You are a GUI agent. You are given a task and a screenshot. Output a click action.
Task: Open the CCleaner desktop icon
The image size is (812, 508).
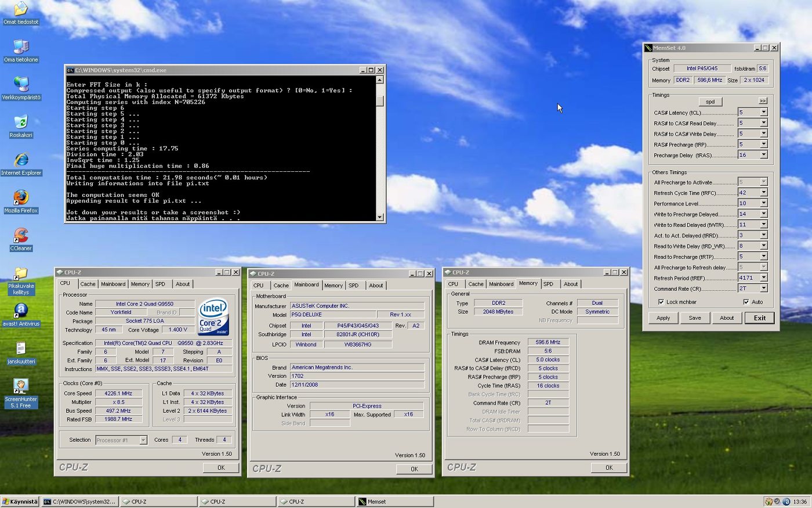click(x=21, y=235)
